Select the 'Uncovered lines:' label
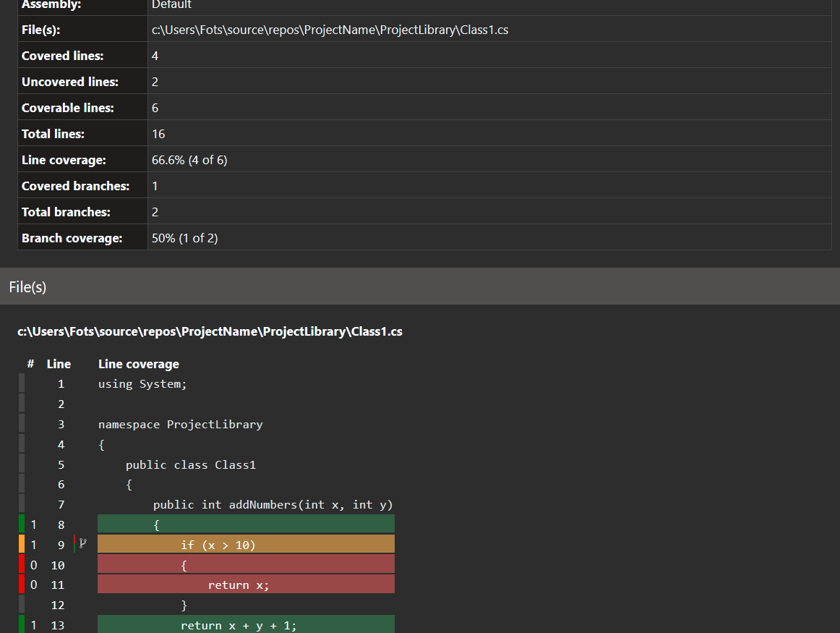This screenshot has width=840, height=633. (x=69, y=82)
